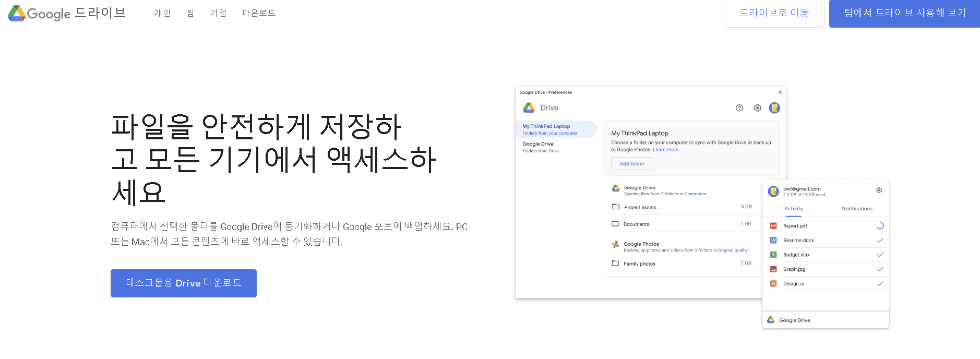Image resolution: width=980 pixels, height=359 pixels.
Task: Click 데스크톱용 Drive 다운로드 button
Action: coord(184,283)
